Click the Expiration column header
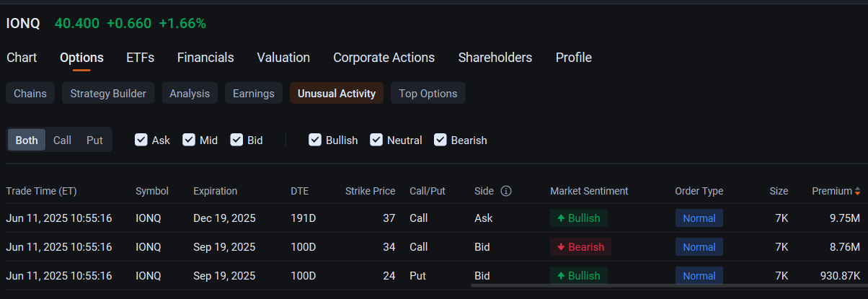868x299 pixels. 215,191
